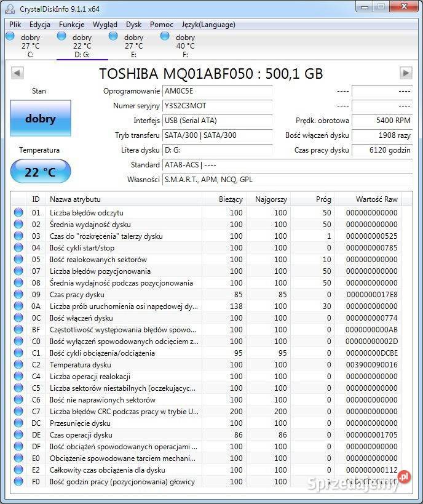The height and width of the screenshot is (504, 423).
Task: Click the Tryb transferu field SATA/300
Action: click(x=218, y=135)
